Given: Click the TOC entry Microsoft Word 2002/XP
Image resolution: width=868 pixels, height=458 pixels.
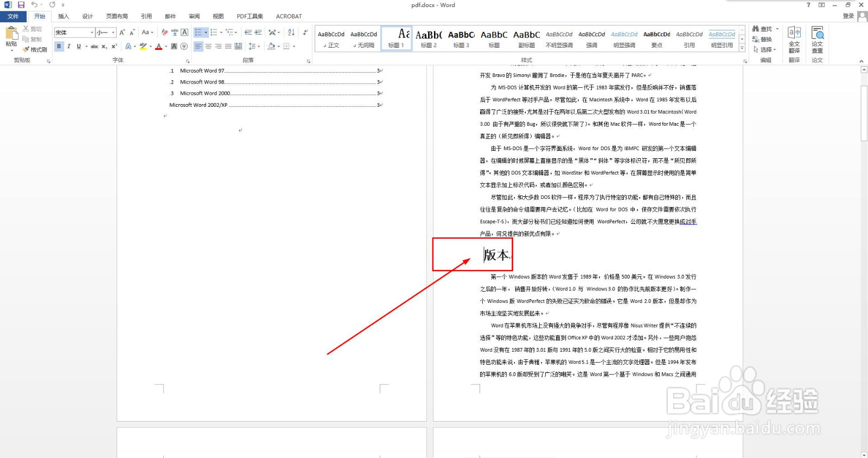Looking at the screenshot, I should point(198,105).
